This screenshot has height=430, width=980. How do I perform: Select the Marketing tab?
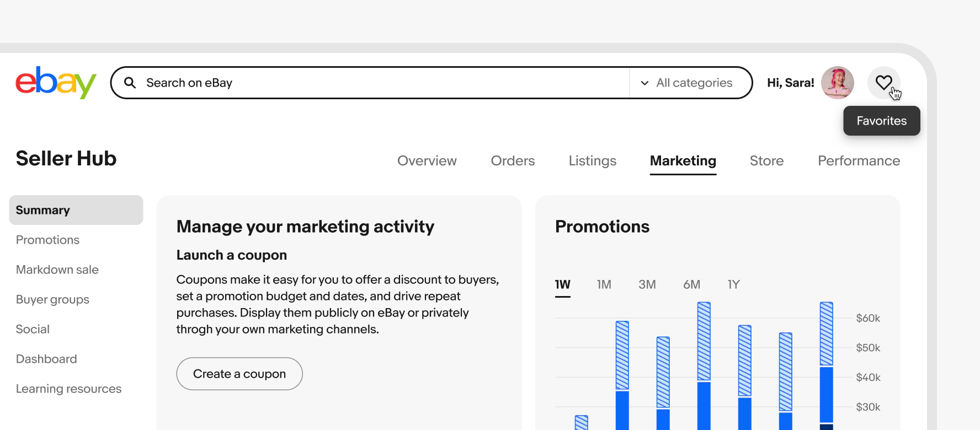click(683, 161)
